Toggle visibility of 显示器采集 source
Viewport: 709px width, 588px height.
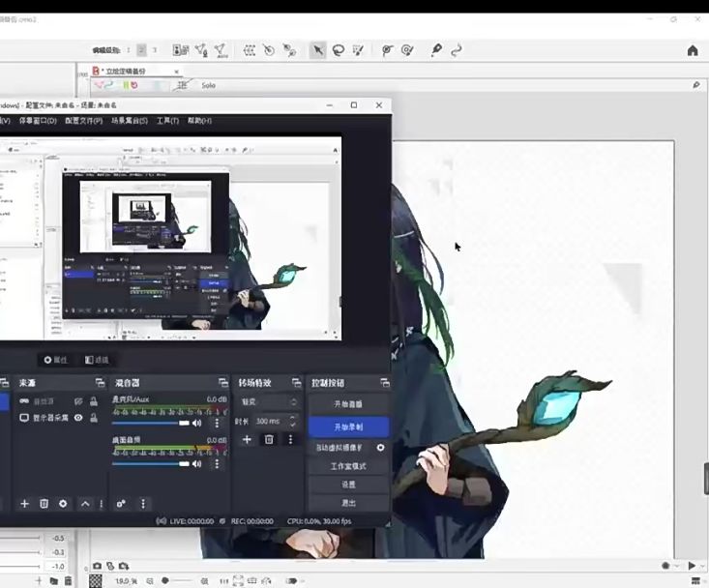point(78,418)
